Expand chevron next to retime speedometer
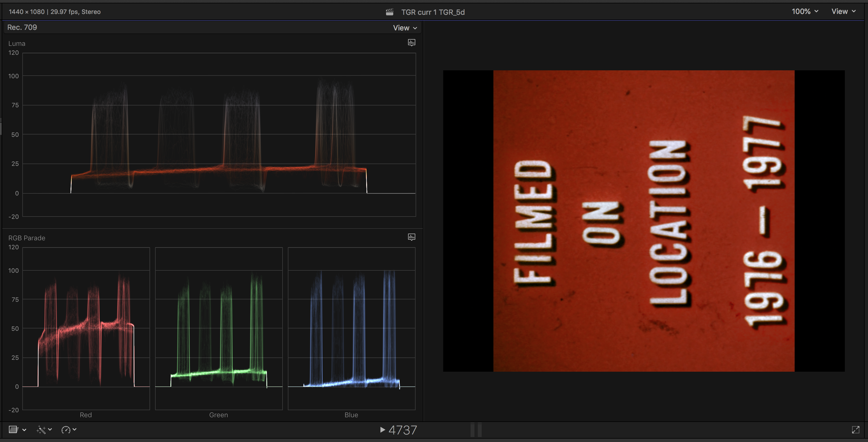Image resolution: width=868 pixels, height=442 pixels. pyautogui.click(x=74, y=429)
